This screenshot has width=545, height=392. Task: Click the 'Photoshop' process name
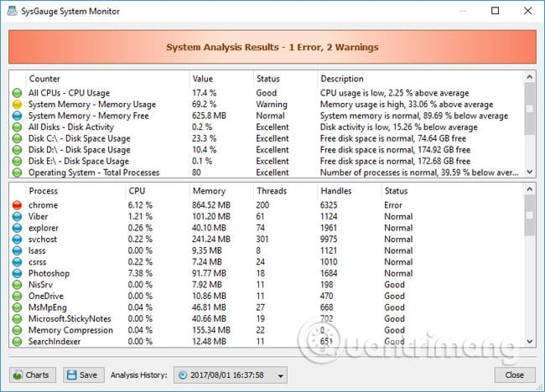click(x=49, y=274)
